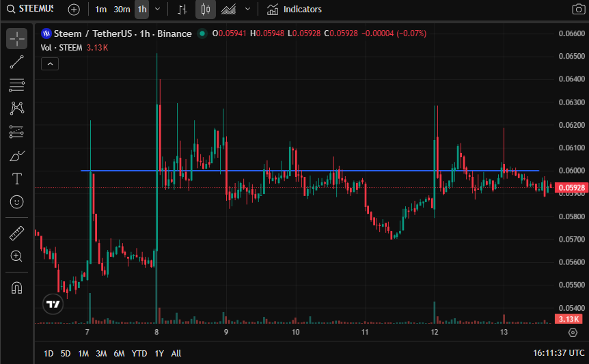Select the XABCD pattern tool

pos(16,109)
